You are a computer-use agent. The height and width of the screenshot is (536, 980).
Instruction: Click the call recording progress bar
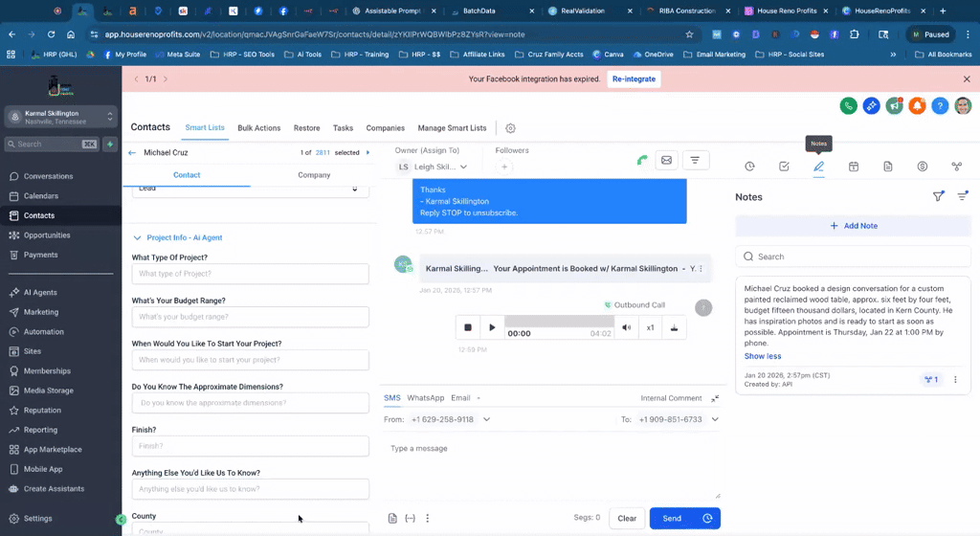click(559, 321)
